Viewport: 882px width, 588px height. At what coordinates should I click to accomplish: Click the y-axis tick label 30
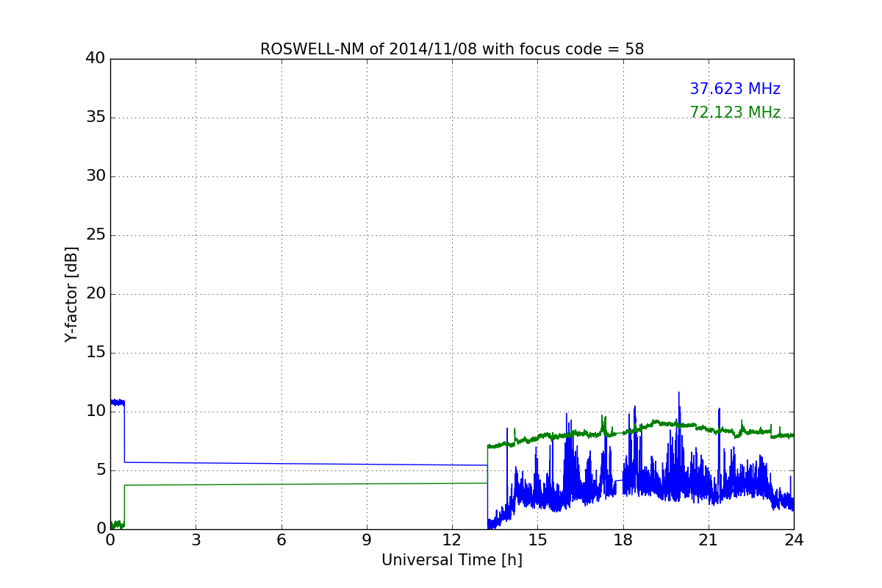click(96, 176)
